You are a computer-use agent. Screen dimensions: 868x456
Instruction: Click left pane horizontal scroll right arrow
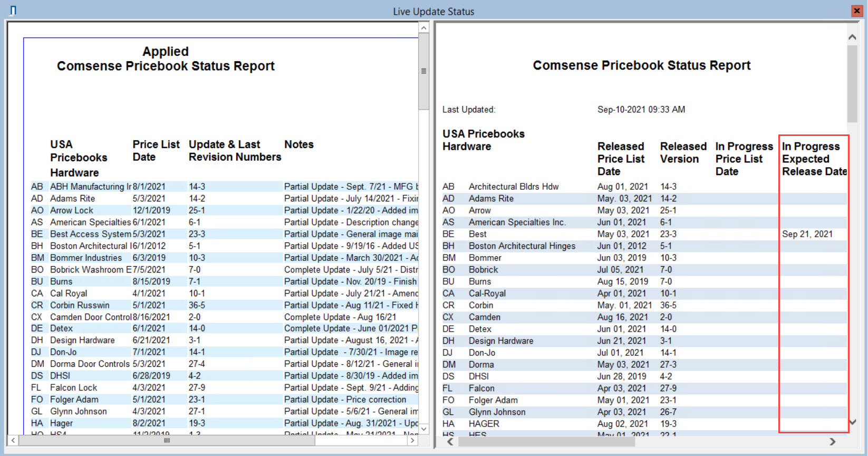tap(412, 440)
